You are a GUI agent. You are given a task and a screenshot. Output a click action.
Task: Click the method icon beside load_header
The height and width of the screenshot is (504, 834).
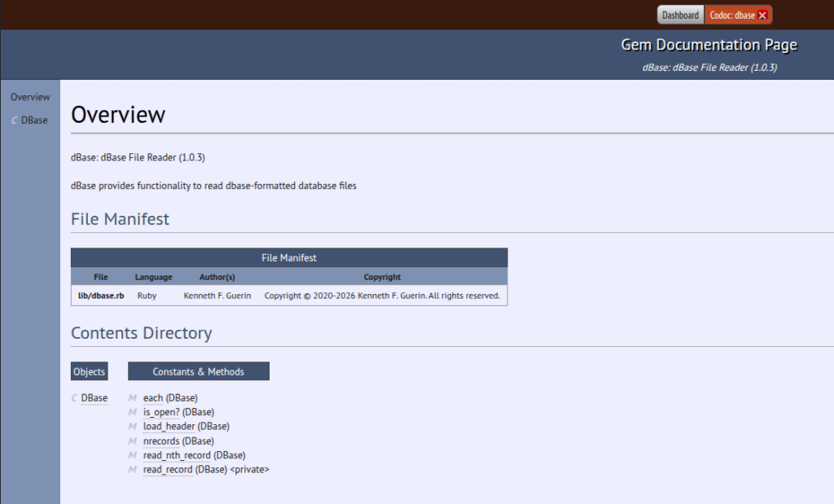point(133,426)
